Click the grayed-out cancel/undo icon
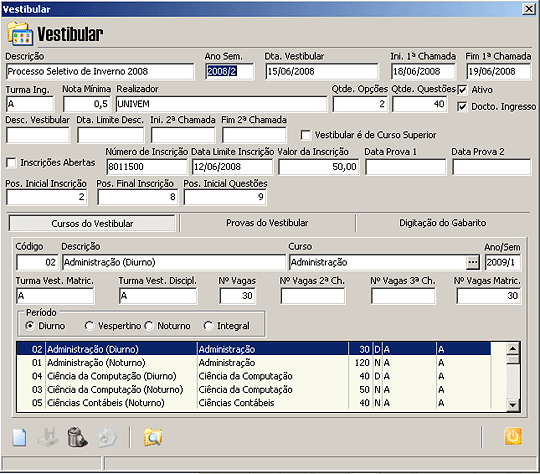 [x=108, y=437]
